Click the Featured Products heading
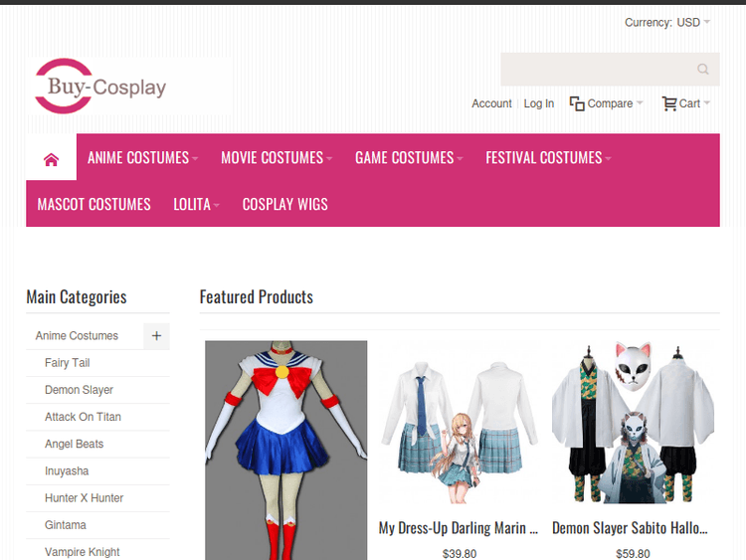The width and height of the screenshot is (746, 560). tap(257, 296)
